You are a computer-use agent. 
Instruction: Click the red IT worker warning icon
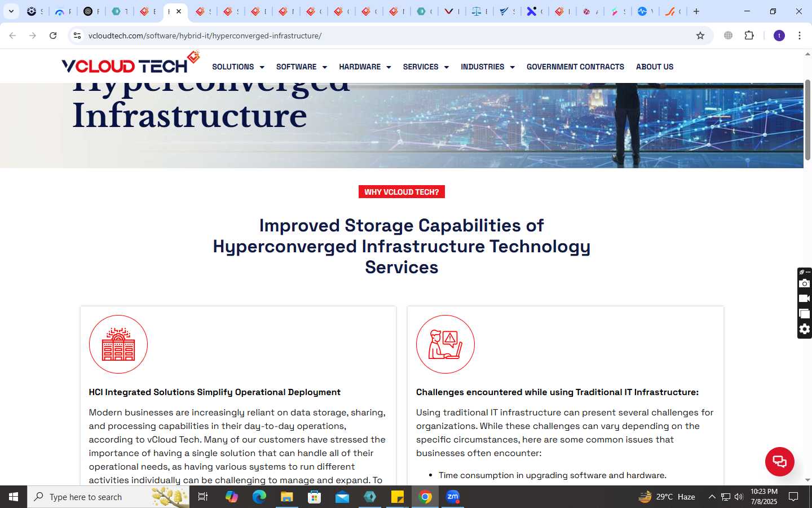click(445, 344)
